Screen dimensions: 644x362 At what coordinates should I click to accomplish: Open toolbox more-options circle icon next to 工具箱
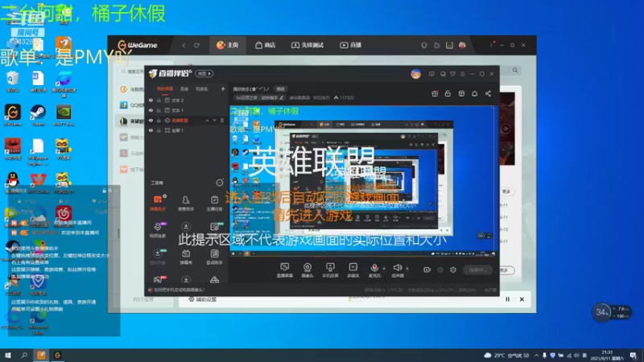tap(220, 183)
